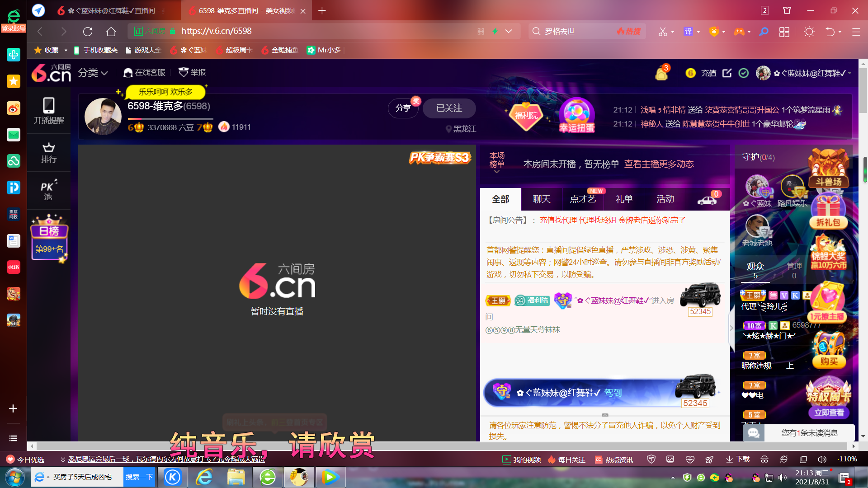Open the car/seat tab icon
Viewport: 868px width, 488px height.
708,199
